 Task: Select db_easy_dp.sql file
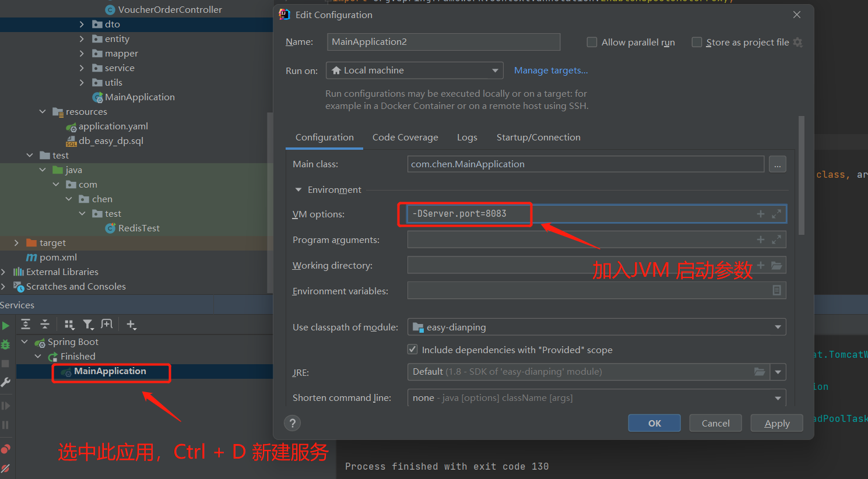coord(111,141)
